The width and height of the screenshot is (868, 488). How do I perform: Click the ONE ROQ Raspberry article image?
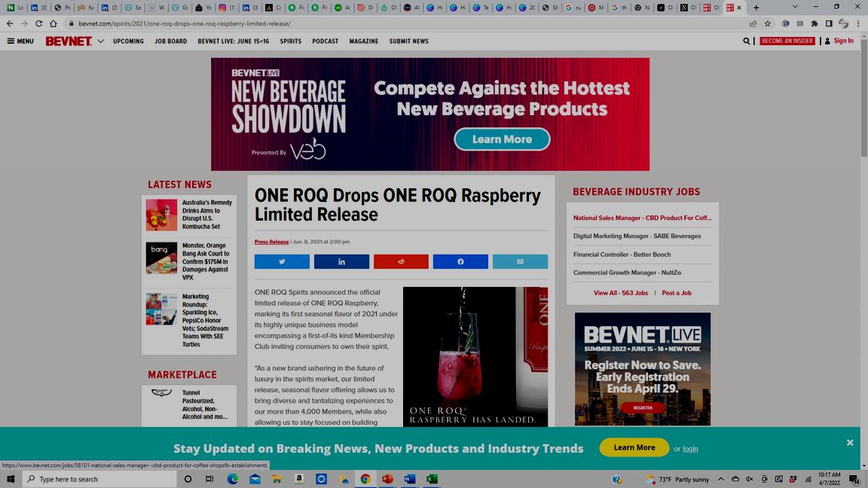475,357
